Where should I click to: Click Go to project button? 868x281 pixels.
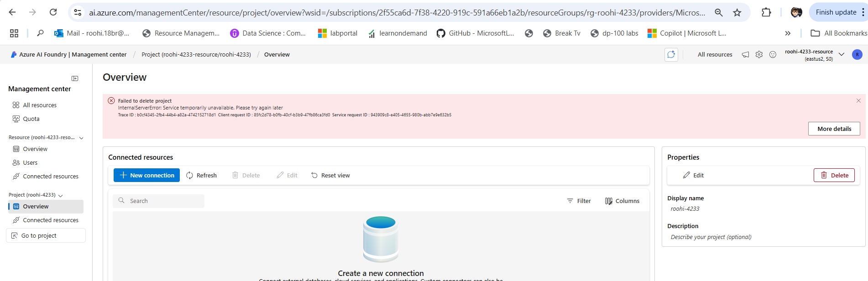[46, 235]
